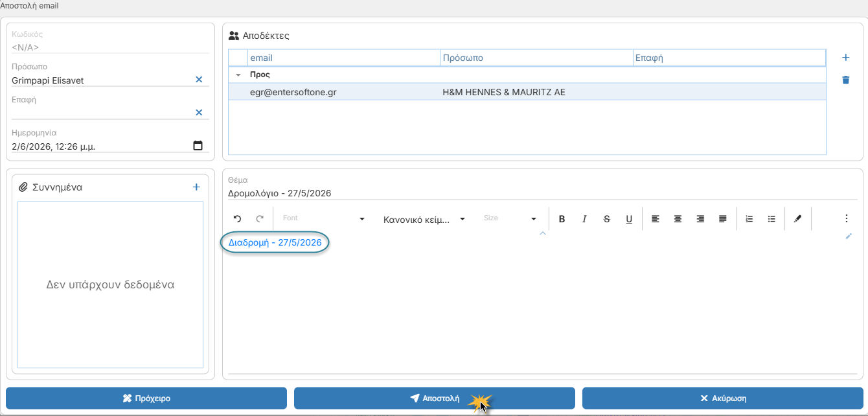Screen dimensions: 868x416
Task: Apply underline formatting
Action: click(x=629, y=219)
